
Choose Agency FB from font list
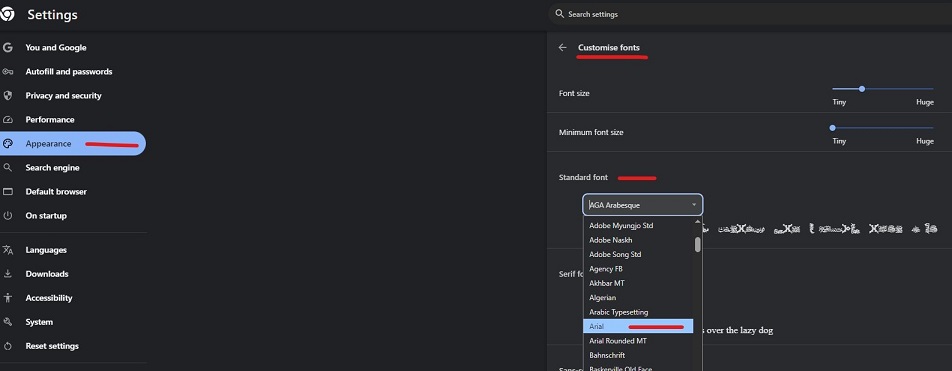tap(639, 269)
